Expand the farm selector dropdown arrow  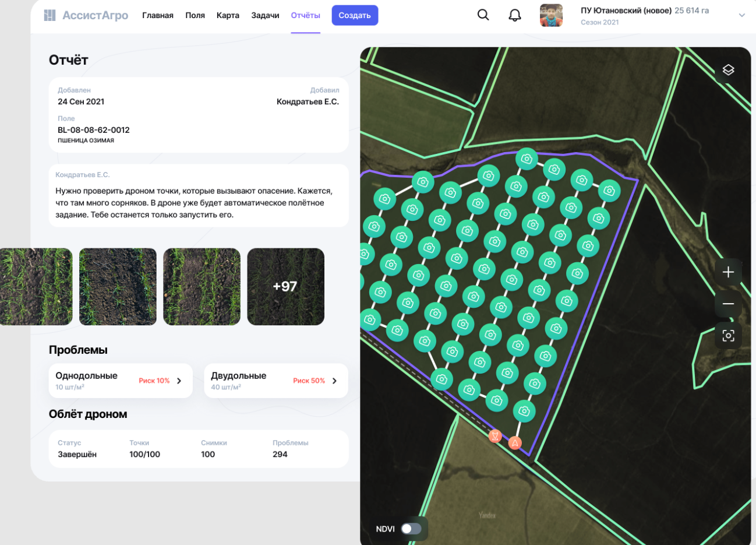point(741,16)
